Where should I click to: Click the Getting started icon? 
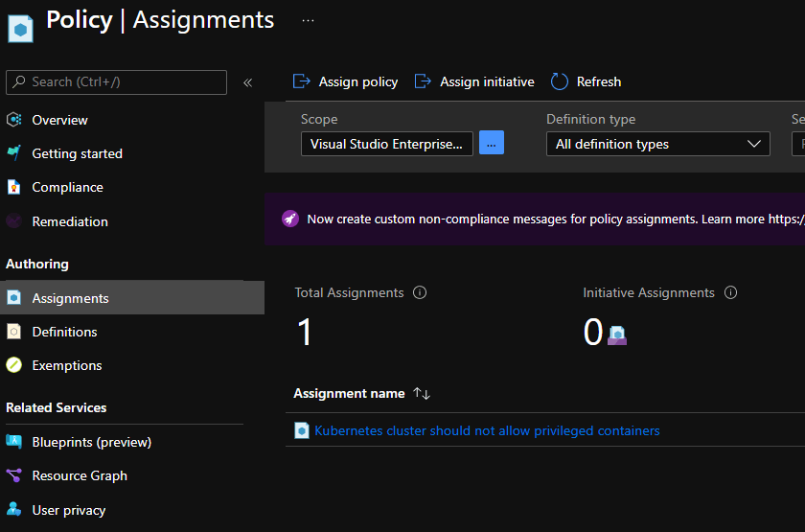(x=13, y=153)
